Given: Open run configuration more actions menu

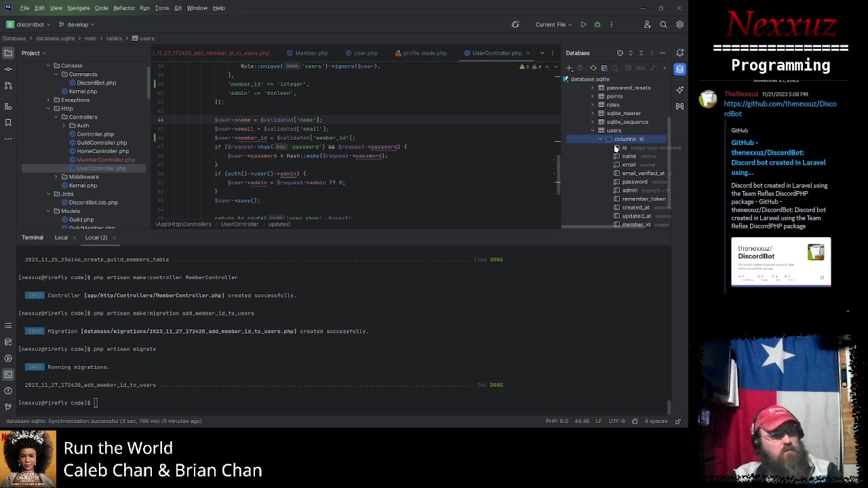Looking at the screenshot, I should [x=611, y=24].
